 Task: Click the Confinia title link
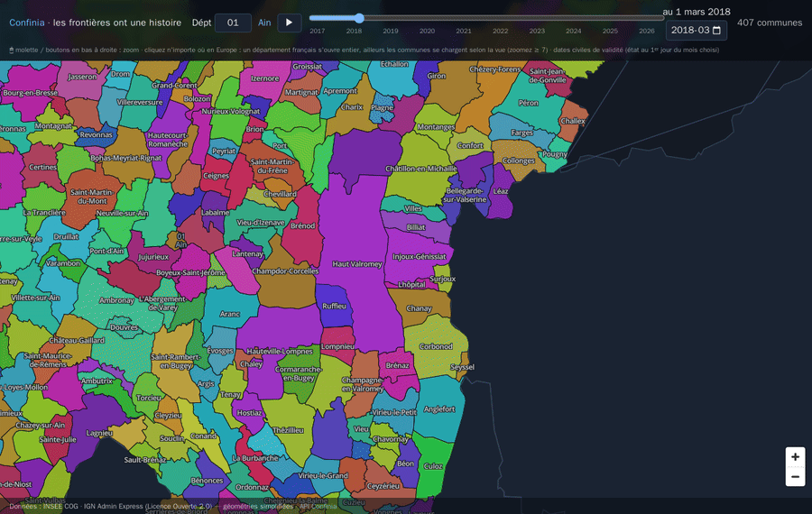pyautogui.click(x=27, y=23)
